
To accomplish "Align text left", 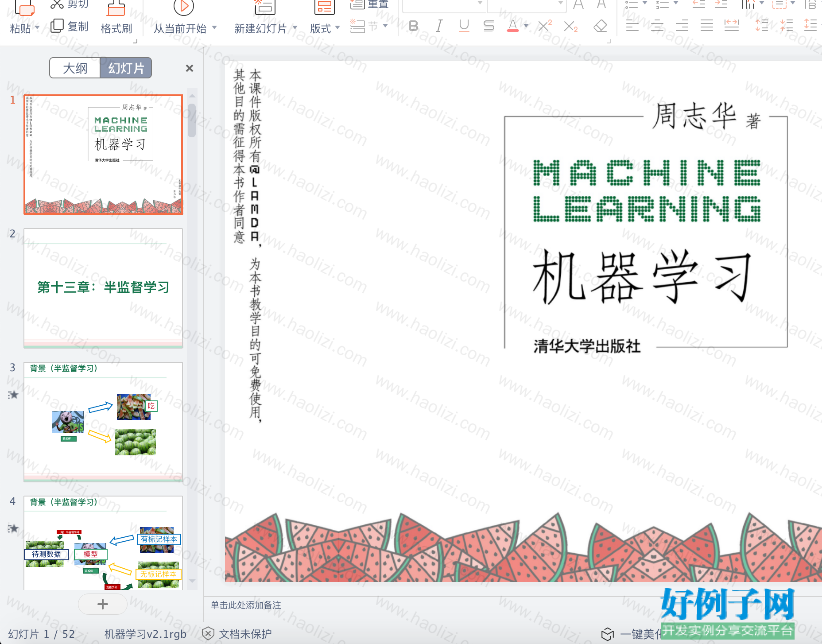I will [632, 26].
